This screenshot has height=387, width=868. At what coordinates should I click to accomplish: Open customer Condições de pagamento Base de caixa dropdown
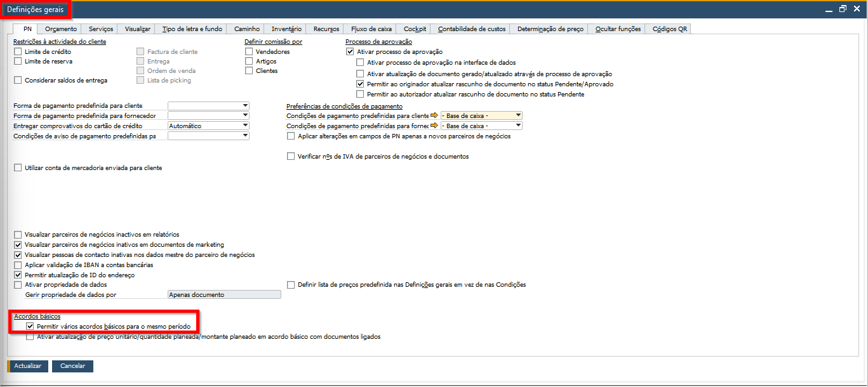[518, 115]
